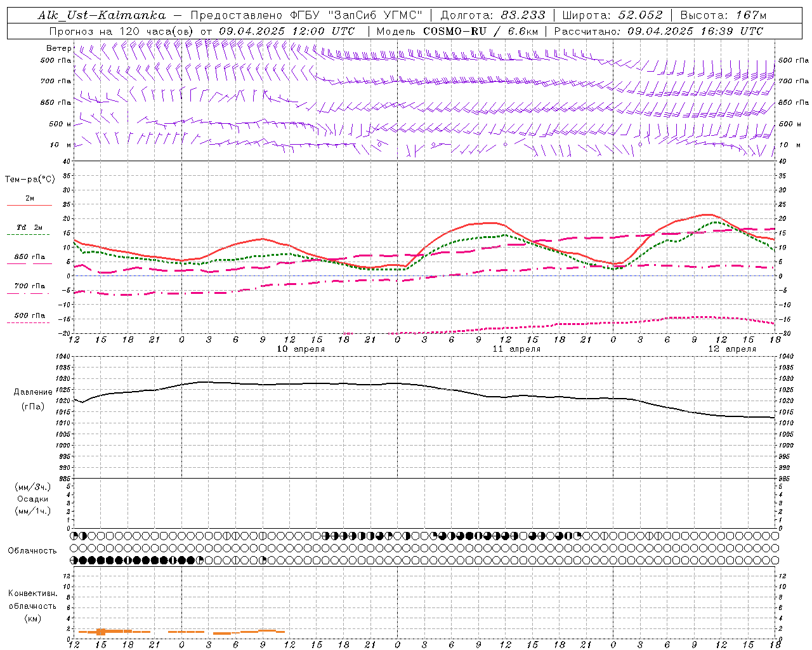
Task: Click the longitude value Долгота: 83.233
Action: [x=493, y=15]
